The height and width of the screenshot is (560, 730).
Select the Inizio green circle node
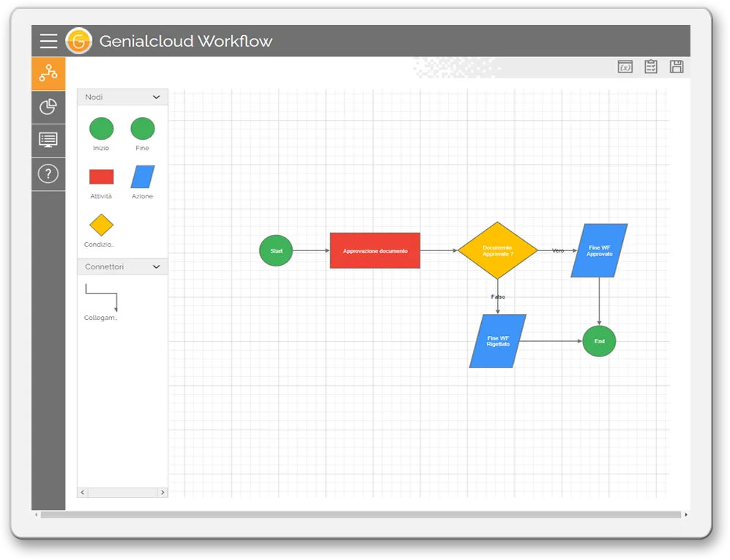click(101, 129)
